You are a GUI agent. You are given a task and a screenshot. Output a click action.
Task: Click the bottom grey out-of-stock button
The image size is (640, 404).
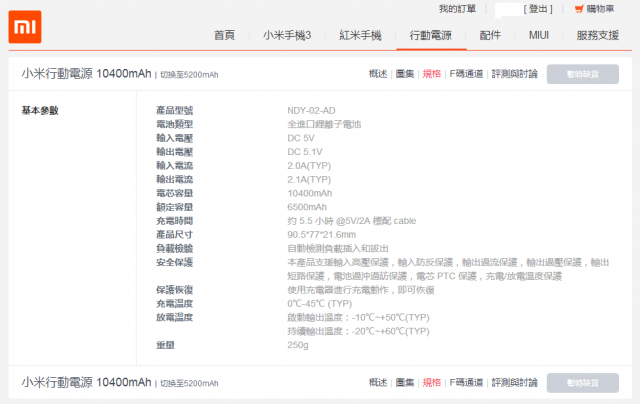582,383
